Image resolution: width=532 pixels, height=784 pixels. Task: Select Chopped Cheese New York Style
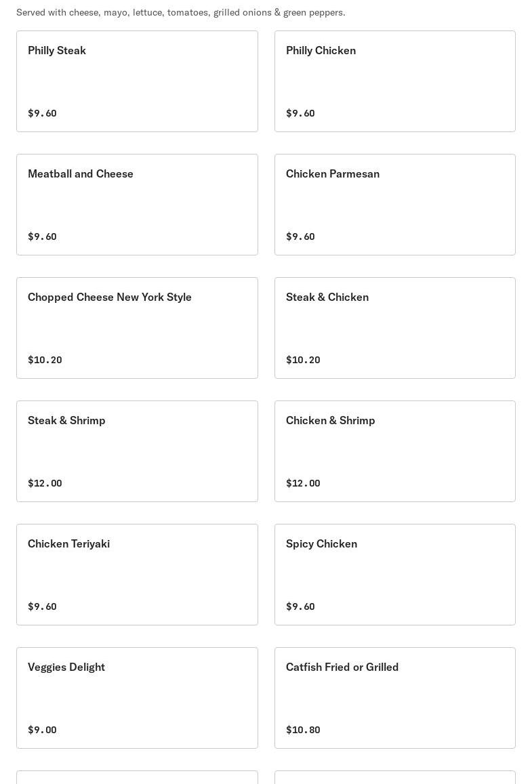(x=137, y=328)
